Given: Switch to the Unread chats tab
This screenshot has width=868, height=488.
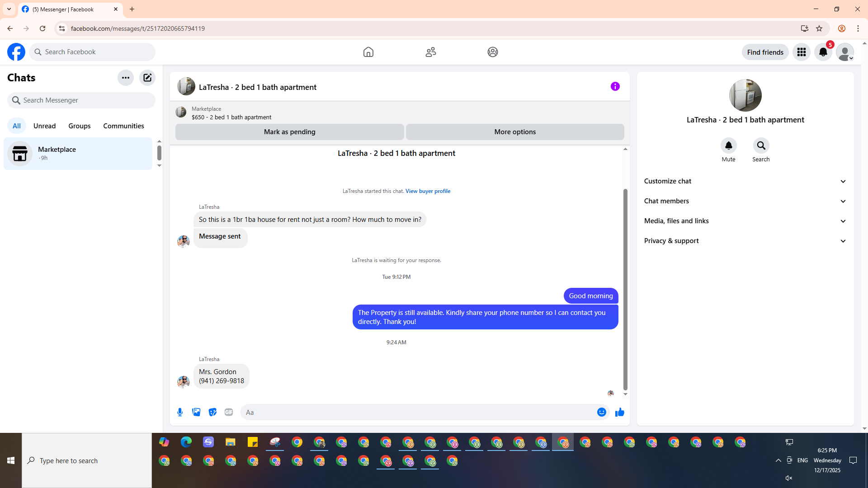Looking at the screenshot, I should tap(44, 126).
